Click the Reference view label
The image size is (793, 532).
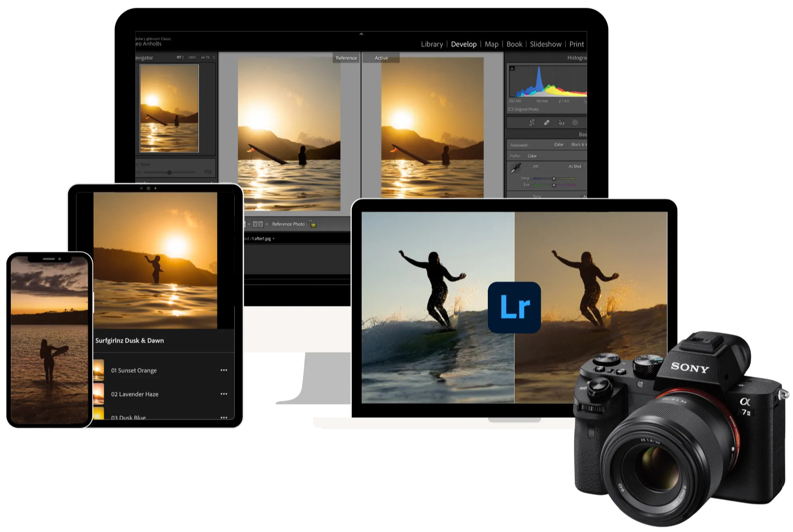tap(346, 58)
